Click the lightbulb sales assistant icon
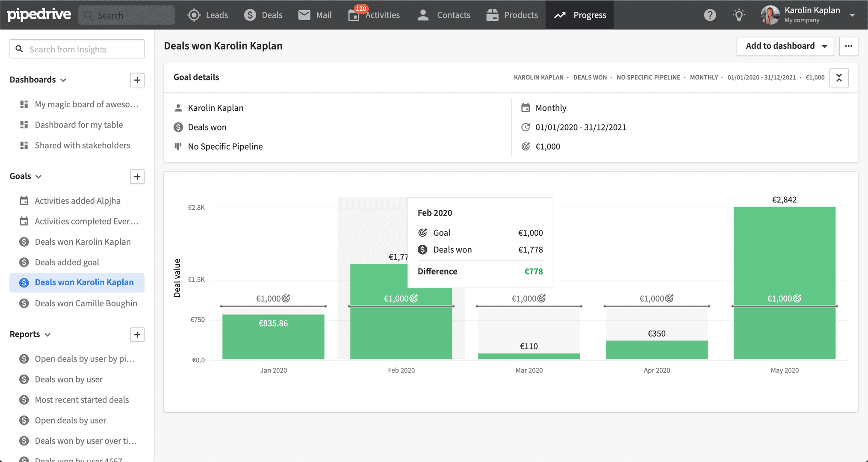 [739, 15]
